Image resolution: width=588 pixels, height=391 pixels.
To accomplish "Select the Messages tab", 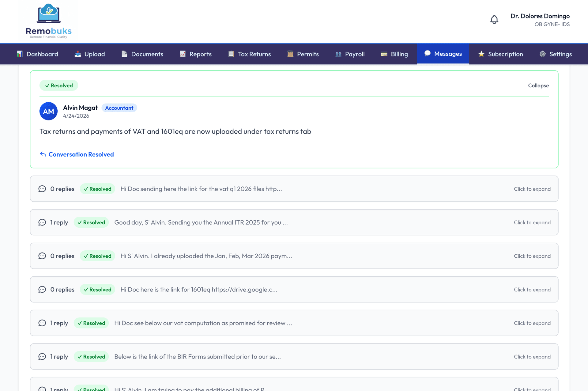I will click(x=443, y=54).
